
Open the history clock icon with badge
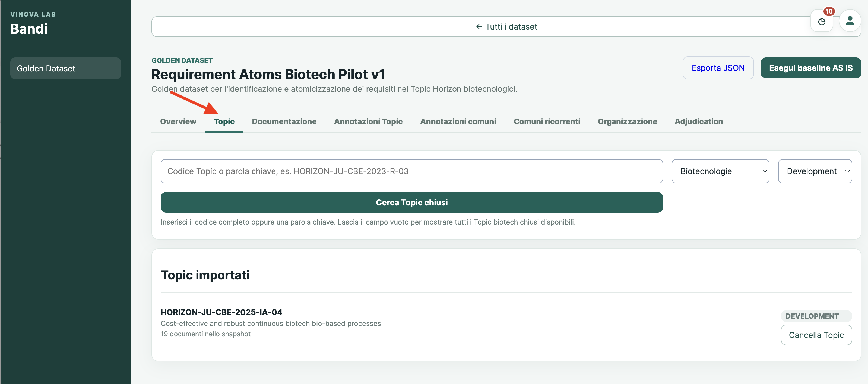click(822, 21)
